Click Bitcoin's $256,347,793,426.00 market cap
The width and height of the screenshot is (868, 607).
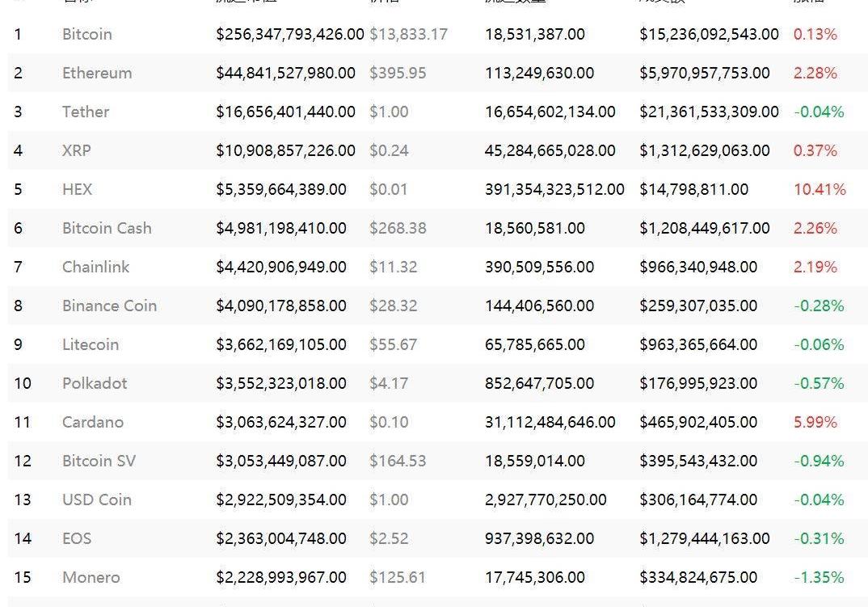tap(290, 34)
